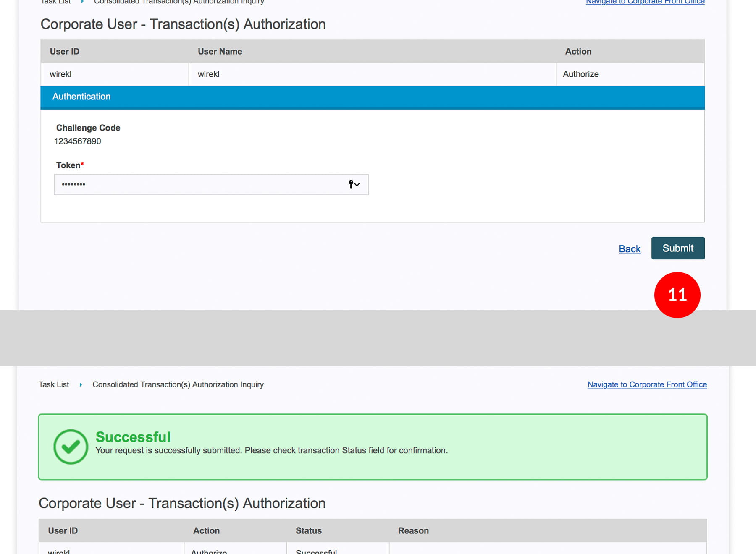Focus the masked Token input field
The image size is (756, 554).
(x=202, y=184)
